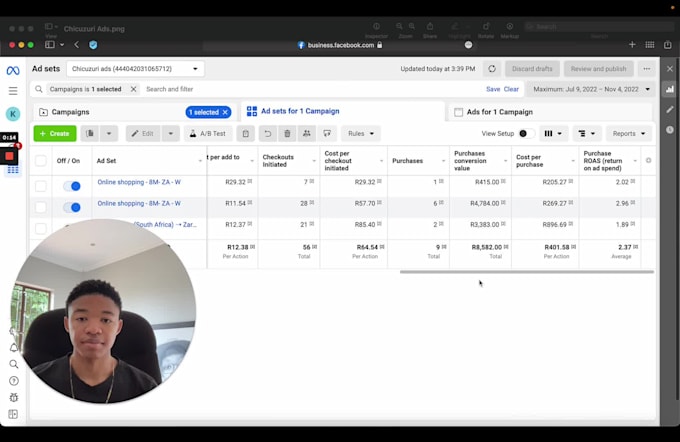The height and width of the screenshot is (442, 680).
Task: Open the help question mark icon
Action: (13, 381)
